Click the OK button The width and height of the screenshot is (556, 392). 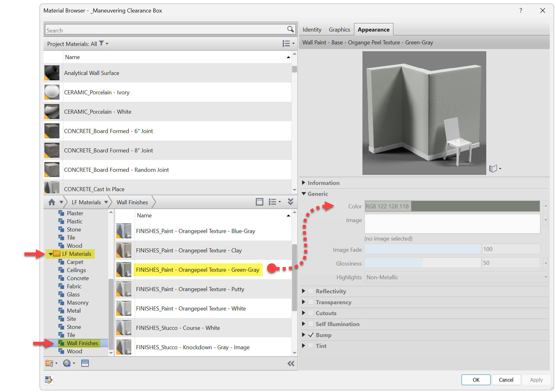[x=476, y=380]
